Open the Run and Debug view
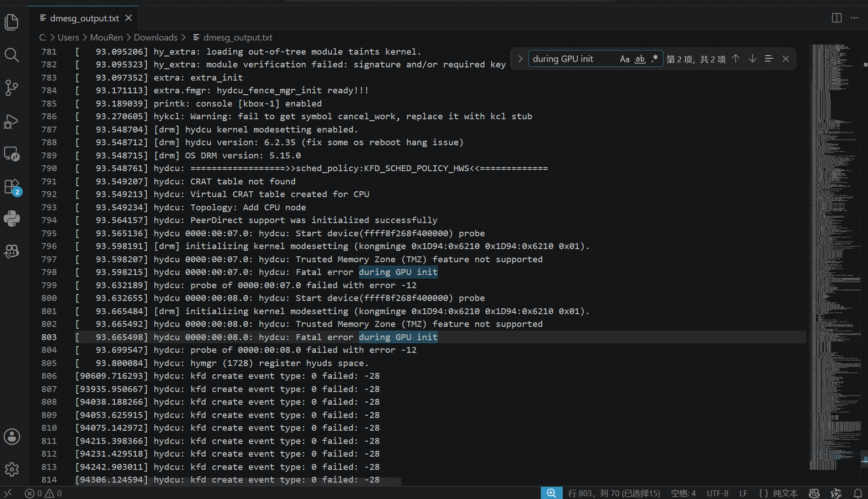This screenshot has height=499, width=868. tap(12, 121)
